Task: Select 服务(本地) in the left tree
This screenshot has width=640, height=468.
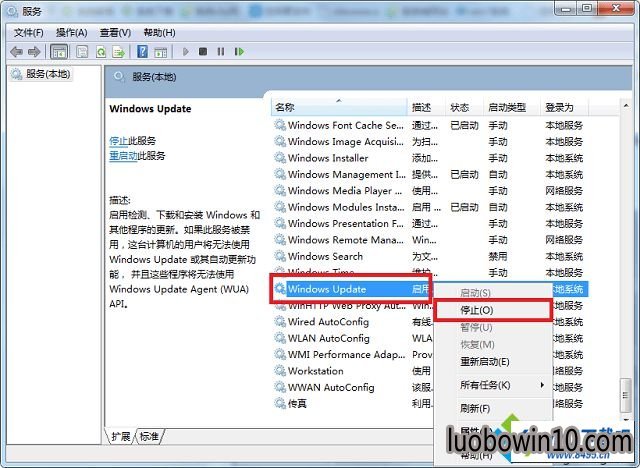Action: [41, 74]
